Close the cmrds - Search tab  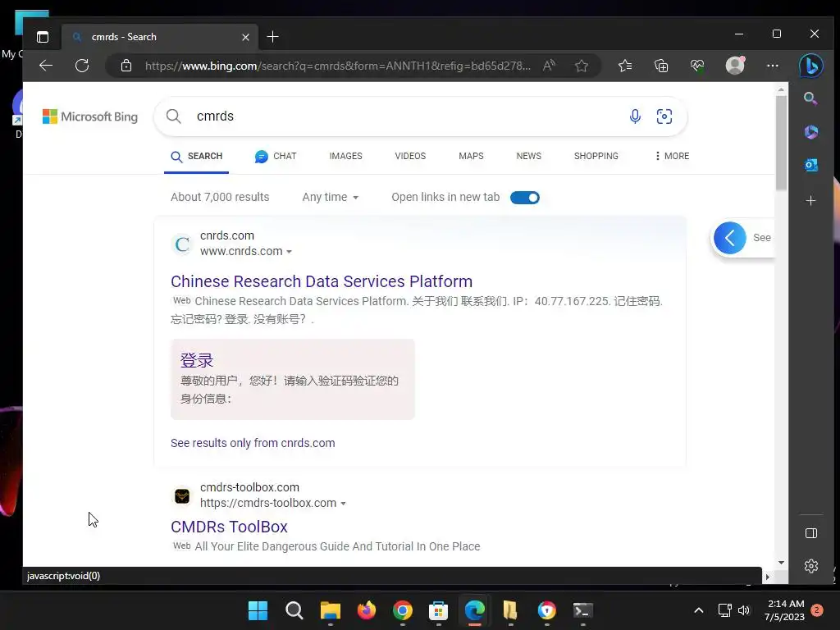coord(245,37)
